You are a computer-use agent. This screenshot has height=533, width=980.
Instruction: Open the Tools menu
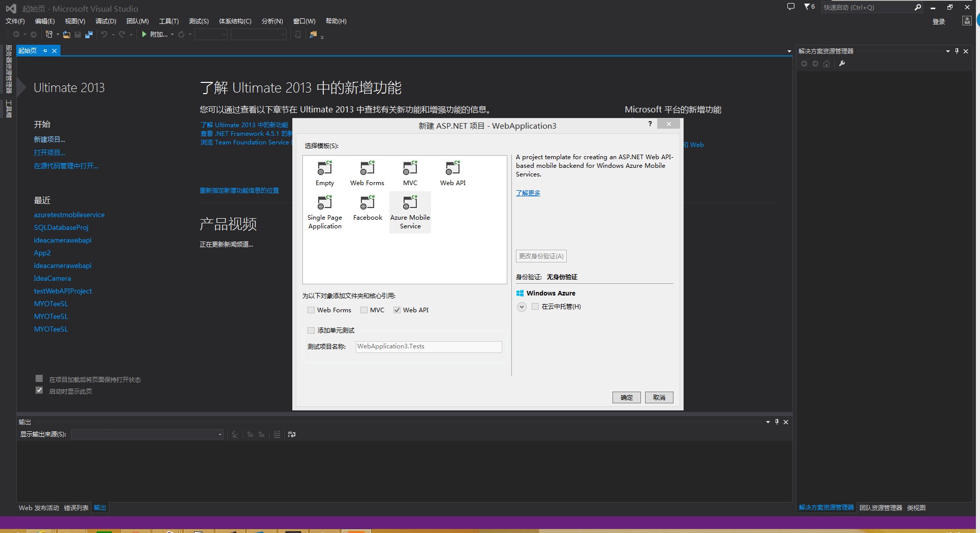pyautogui.click(x=169, y=21)
